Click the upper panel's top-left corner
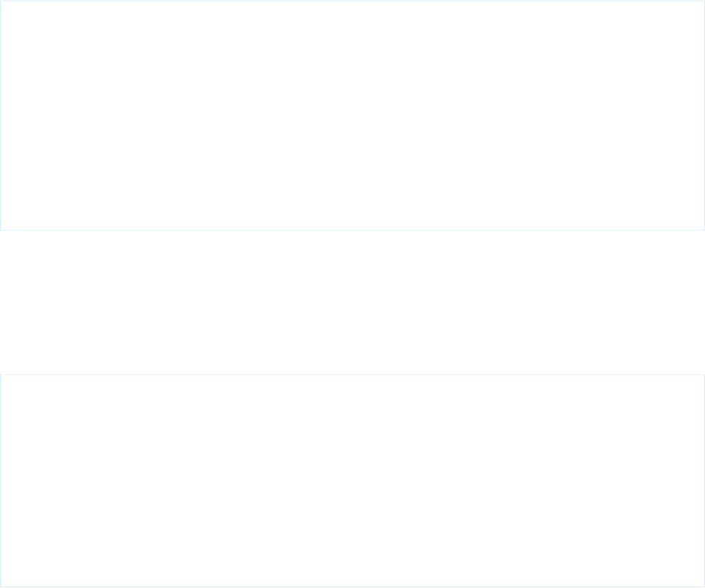The height and width of the screenshot is (588, 705). pyautogui.click(x=1, y=1)
